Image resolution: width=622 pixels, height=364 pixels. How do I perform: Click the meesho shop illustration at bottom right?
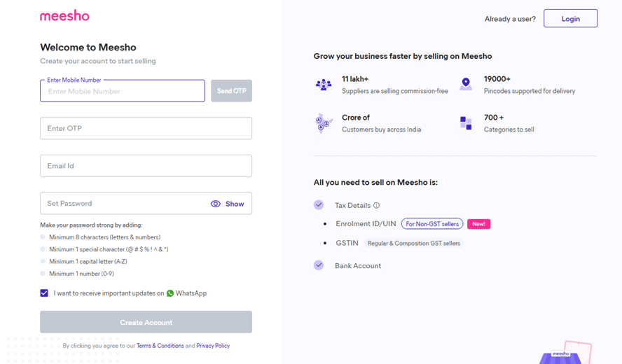coord(565,353)
